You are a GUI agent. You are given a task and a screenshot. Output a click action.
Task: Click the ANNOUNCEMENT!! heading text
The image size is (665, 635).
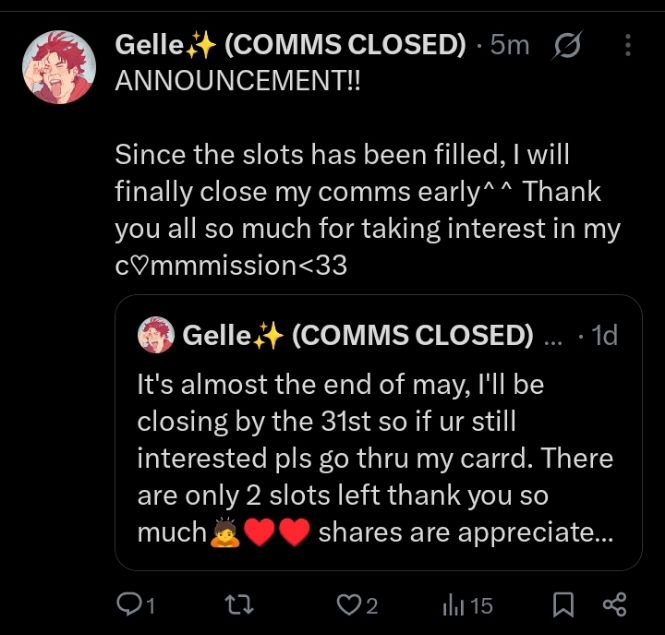click(x=239, y=81)
